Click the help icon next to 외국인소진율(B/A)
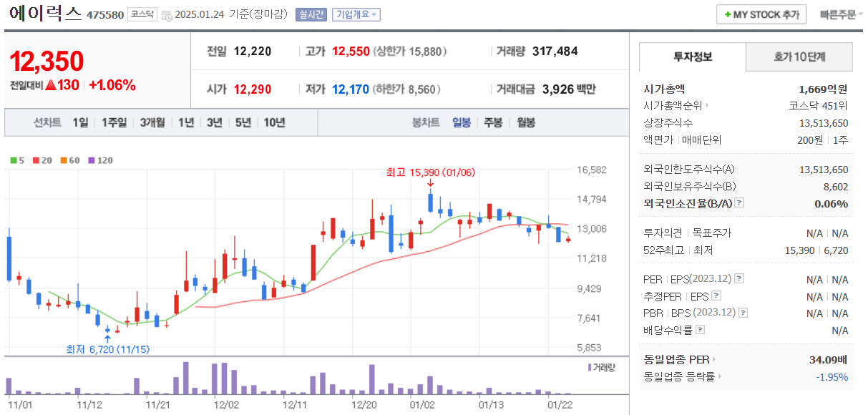Viewport: 868px width, 415px height. [739, 202]
